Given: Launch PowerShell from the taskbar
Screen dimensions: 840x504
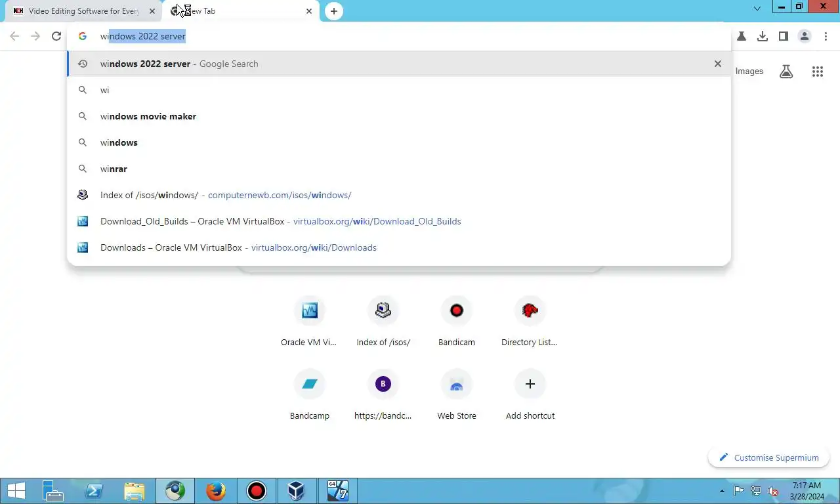Looking at the screenshot, I should pyautogui.click(x=94, y=491).
